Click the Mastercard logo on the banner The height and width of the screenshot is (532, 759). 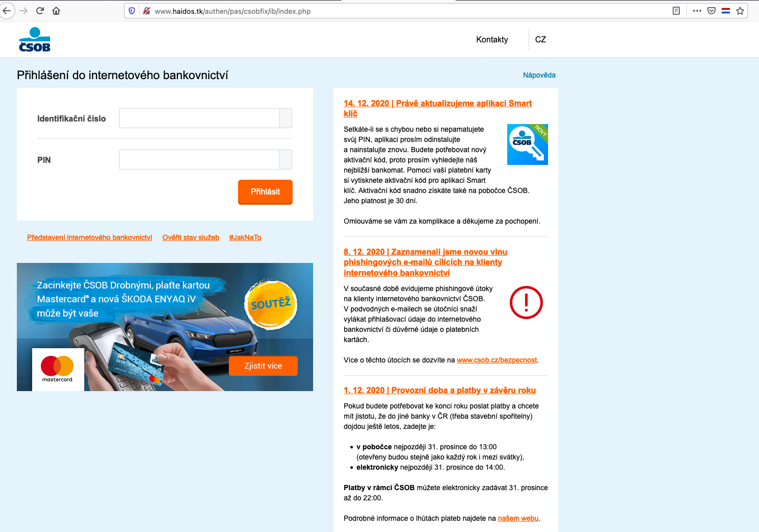(58, 370)
